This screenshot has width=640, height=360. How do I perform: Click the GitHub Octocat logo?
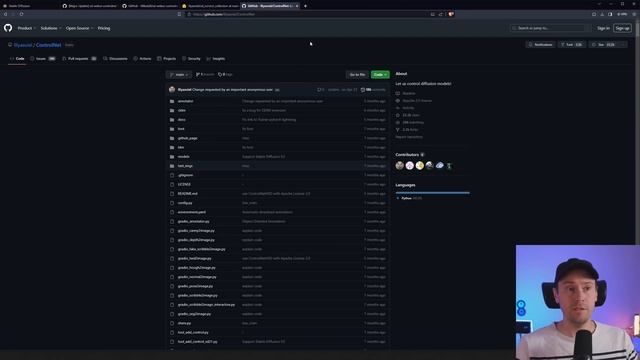point(8,28)
